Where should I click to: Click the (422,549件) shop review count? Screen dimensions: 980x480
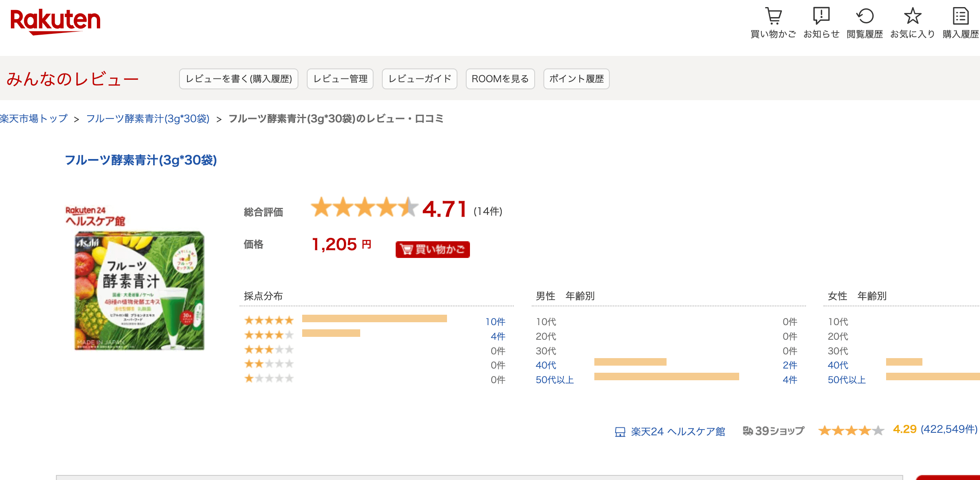(x=949, y=429)
